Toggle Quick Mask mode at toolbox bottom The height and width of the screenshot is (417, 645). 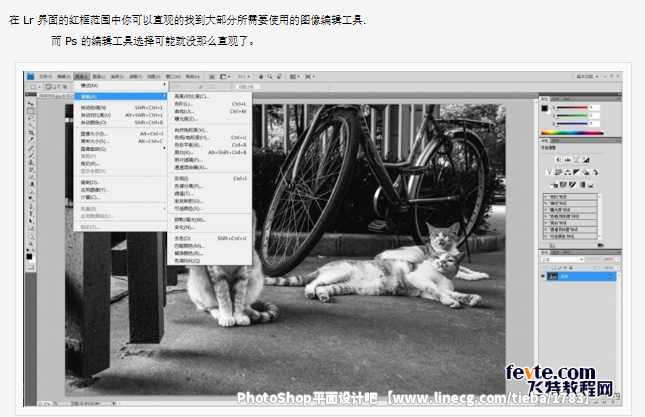click(30, 267)
